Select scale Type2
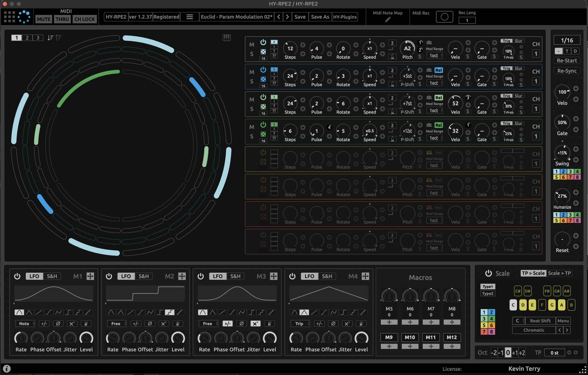Viewport: 588px width, 375px height. click(487, 294)
